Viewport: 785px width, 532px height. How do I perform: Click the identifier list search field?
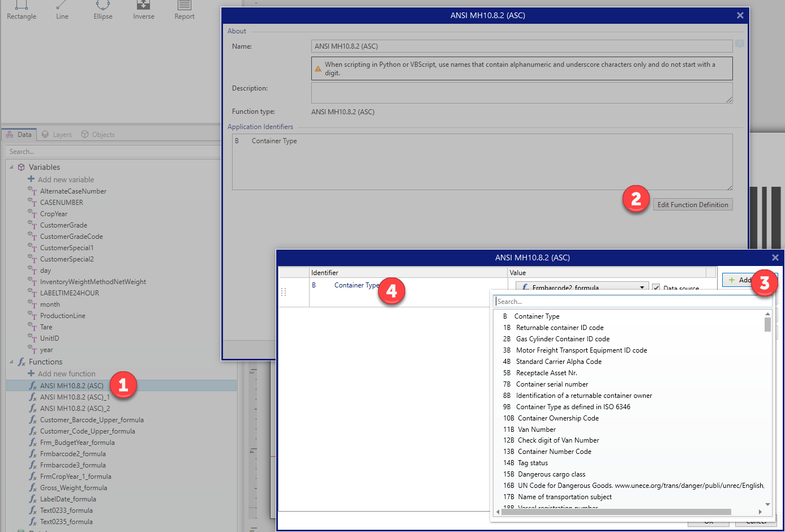coord(633,302)
